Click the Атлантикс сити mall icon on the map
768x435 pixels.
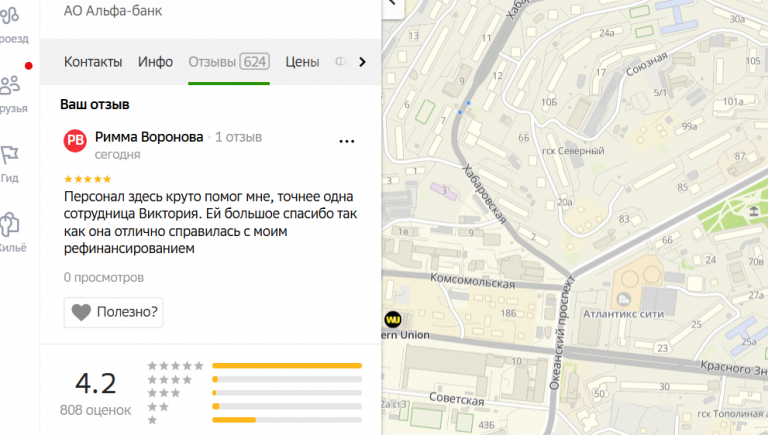point(624,298)
